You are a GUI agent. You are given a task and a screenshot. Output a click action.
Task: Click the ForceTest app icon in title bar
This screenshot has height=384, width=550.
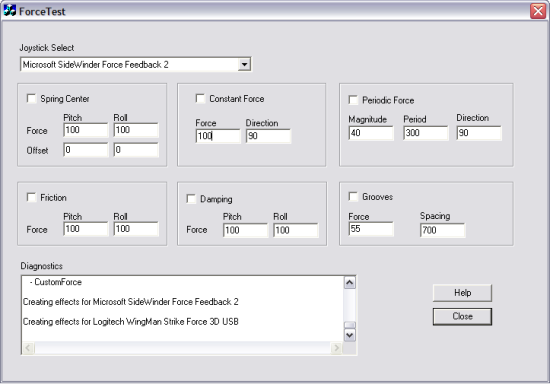(x=9, y=11)
